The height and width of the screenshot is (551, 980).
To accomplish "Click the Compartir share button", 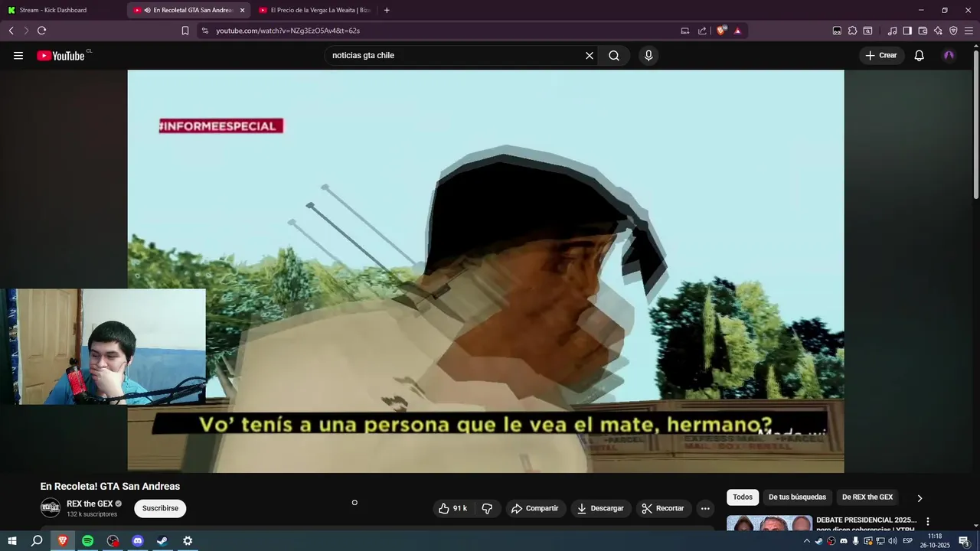I will pyautogui.click(x=534, y=508).
